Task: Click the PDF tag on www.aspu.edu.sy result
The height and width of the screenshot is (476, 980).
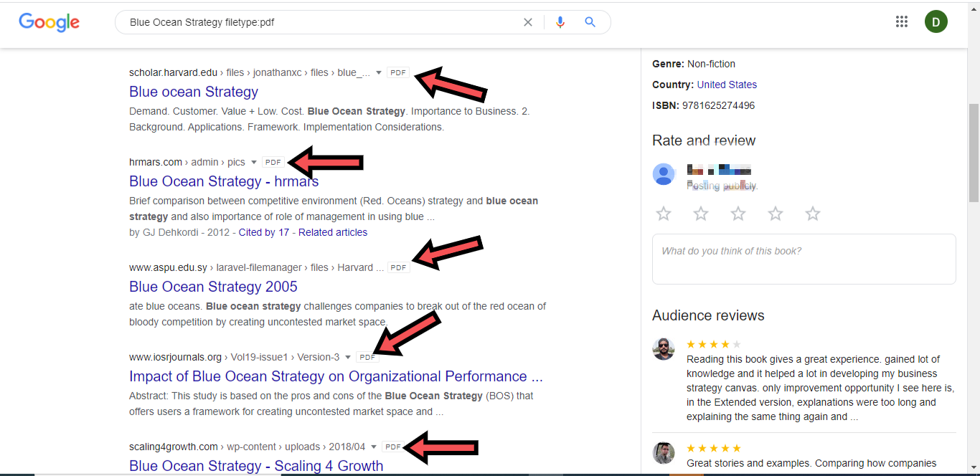Action: pos(398,267)
